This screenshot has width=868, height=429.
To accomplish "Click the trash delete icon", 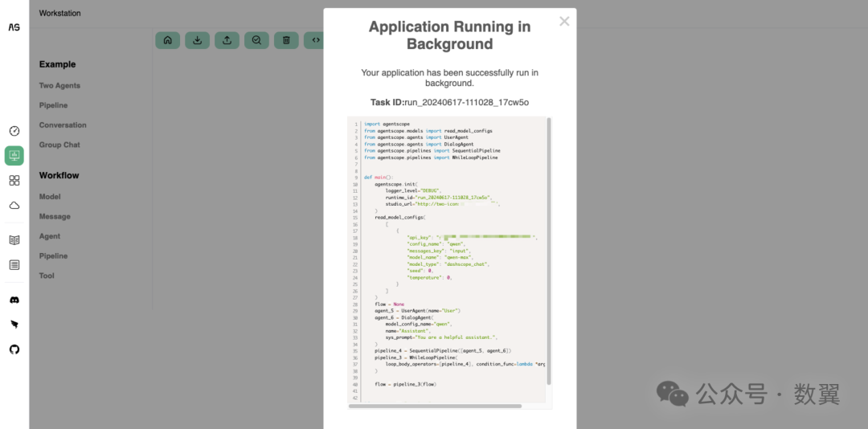I will click(286, 40).
